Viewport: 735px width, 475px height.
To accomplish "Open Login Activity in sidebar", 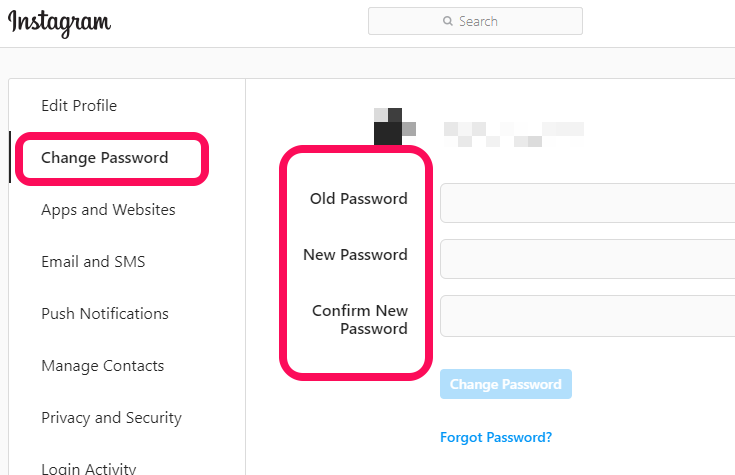I will click(x=89, y=468).
